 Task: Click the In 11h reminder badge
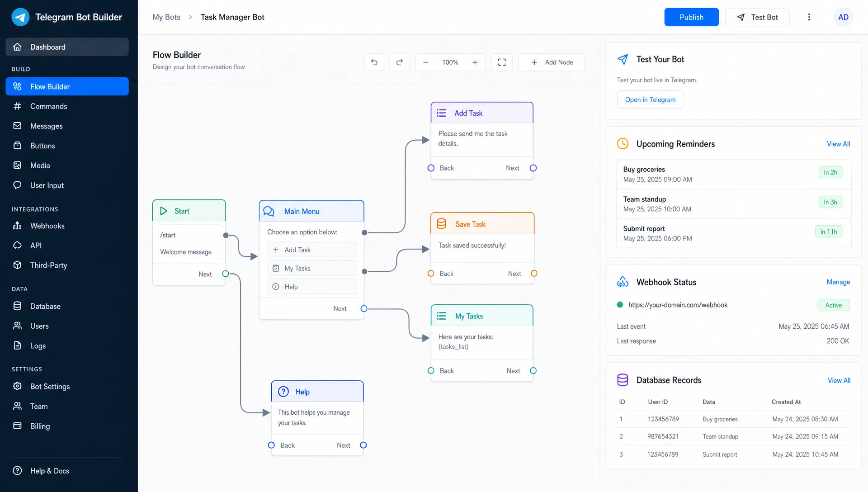tap(828, 232)
